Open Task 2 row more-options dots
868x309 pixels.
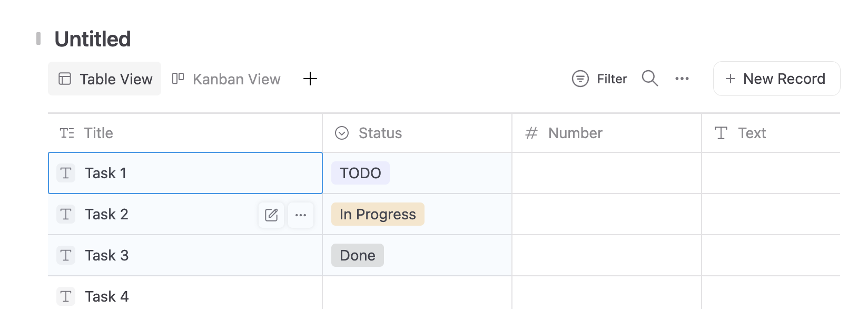301,215
